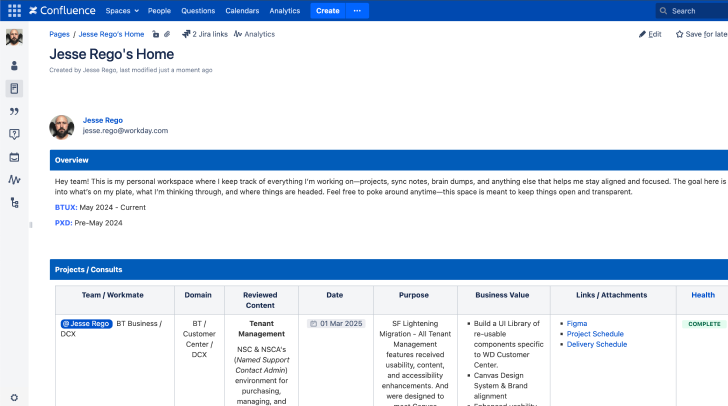The width and height of the screenshot is (728, 406).
Task: Open the Pages icon in sidebar
Action: point(14,88)
